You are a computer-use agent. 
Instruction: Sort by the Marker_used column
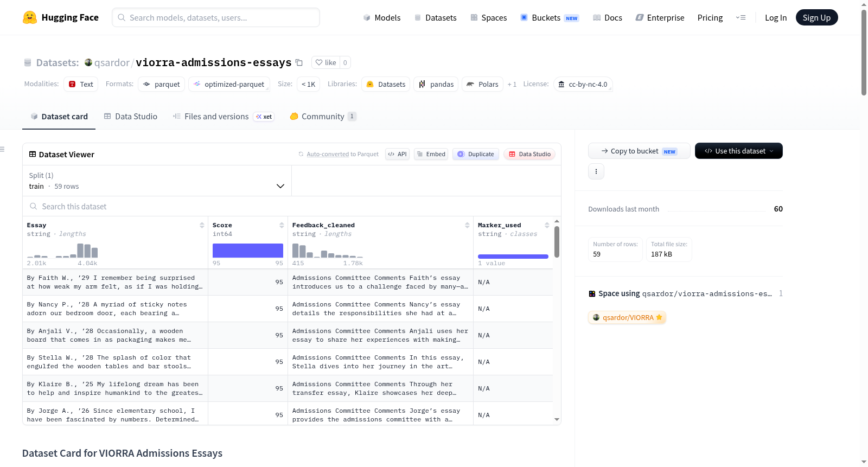click(547, 225)
